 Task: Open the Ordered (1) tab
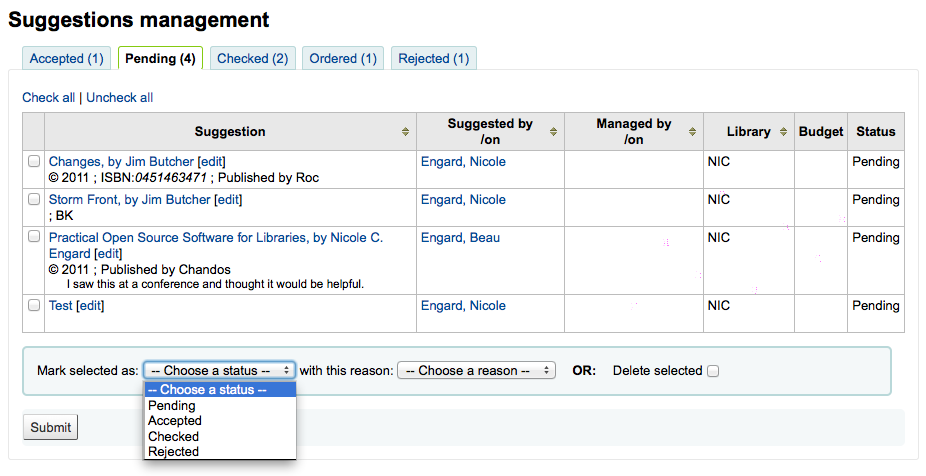[x=343, y=58]
